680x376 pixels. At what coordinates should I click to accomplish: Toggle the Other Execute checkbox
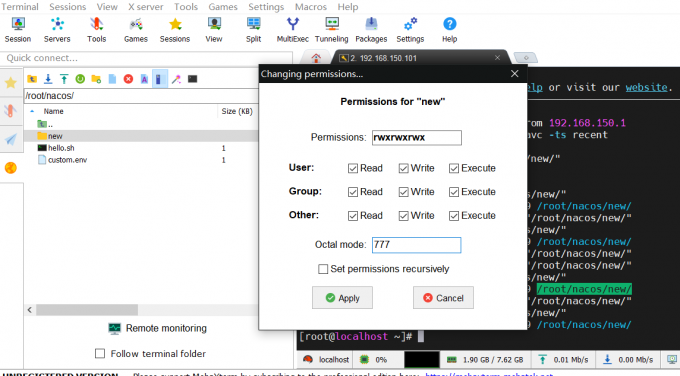(454, 216)
